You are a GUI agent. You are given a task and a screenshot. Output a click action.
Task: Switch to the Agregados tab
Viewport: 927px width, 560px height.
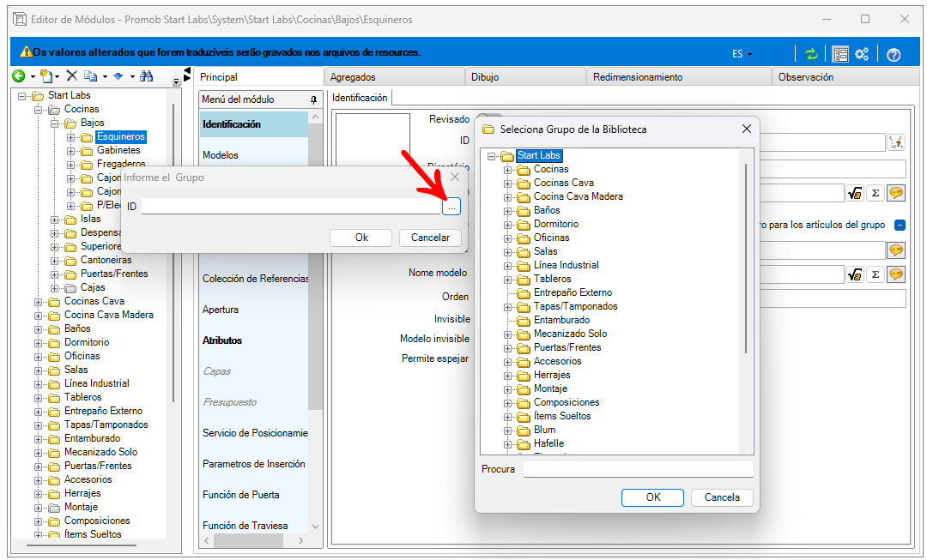[x=394, y=77]
